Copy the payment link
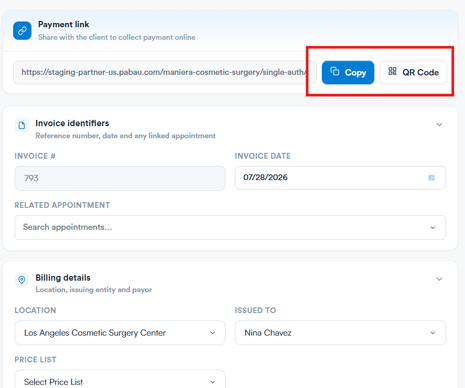This screenshot has width=465, height=388. 348,72
